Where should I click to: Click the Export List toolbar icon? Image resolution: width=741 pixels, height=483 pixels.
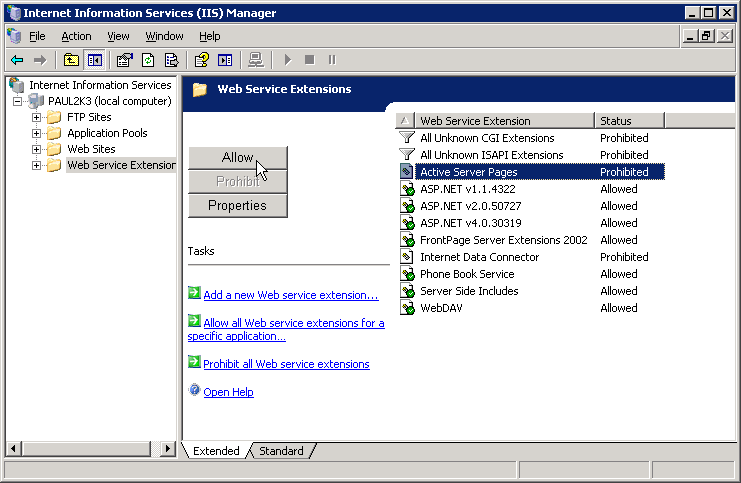coord(171,60)
